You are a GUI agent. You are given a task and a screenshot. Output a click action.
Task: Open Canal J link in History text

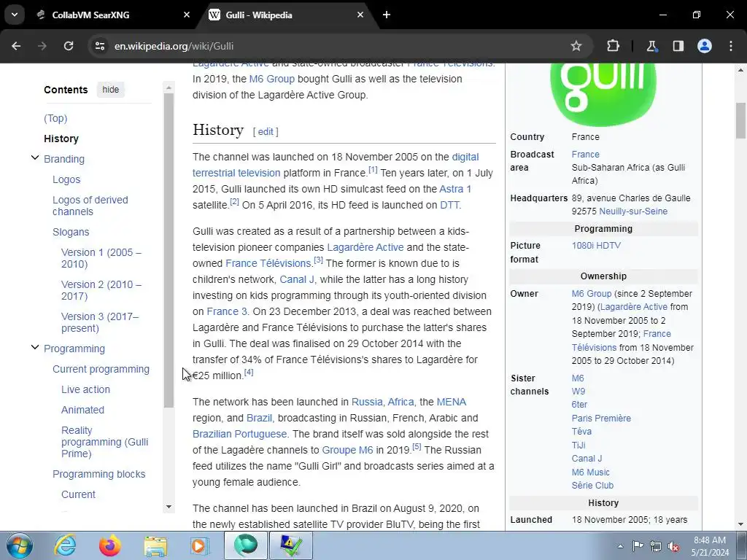tap(297, 279)
